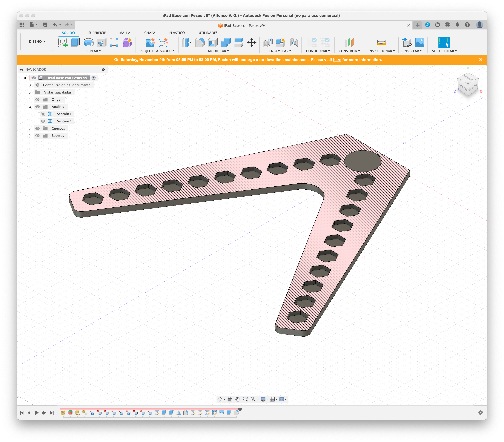Viewport: 504px width, 442px height.
Task: Open the DISEÑO workspace dropdown
Action: click(x=37, y=42)
